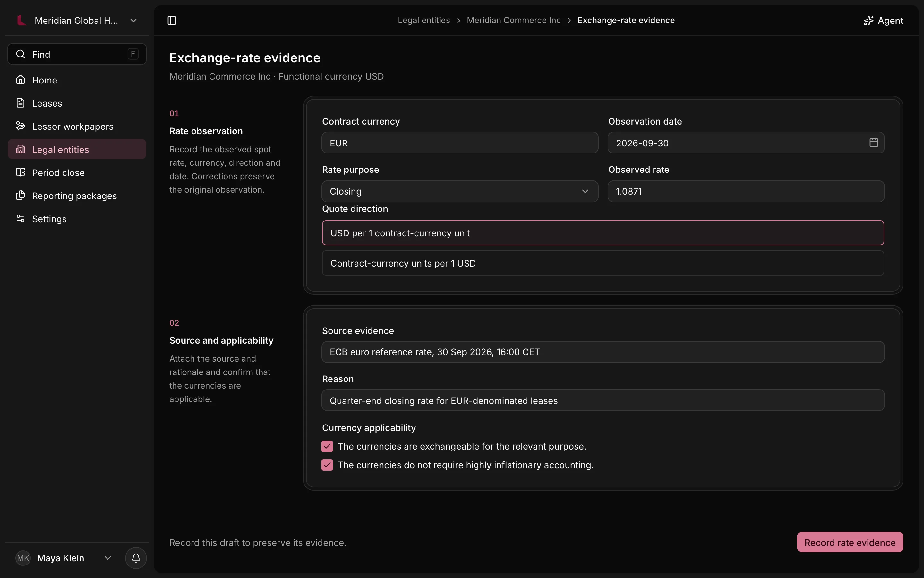Select Contract-currency units per 1 USD
924x578 pixels.
603,263
